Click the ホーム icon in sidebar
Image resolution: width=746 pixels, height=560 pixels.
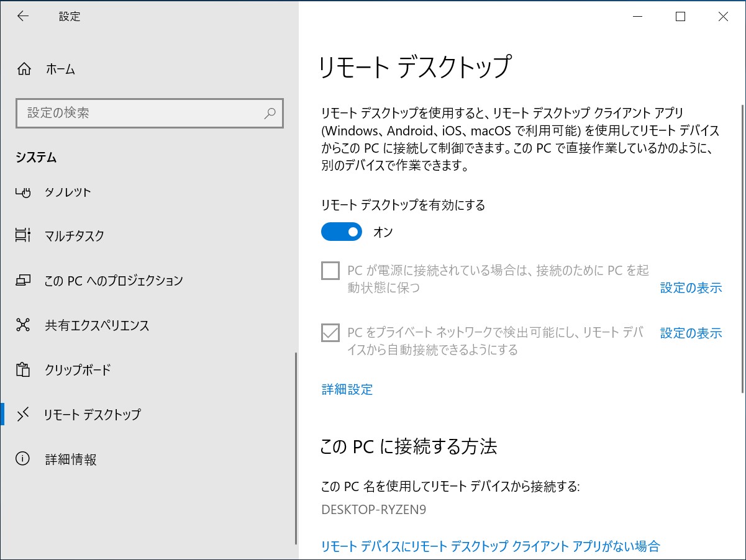pyautogui.click(x=24, y=69)
